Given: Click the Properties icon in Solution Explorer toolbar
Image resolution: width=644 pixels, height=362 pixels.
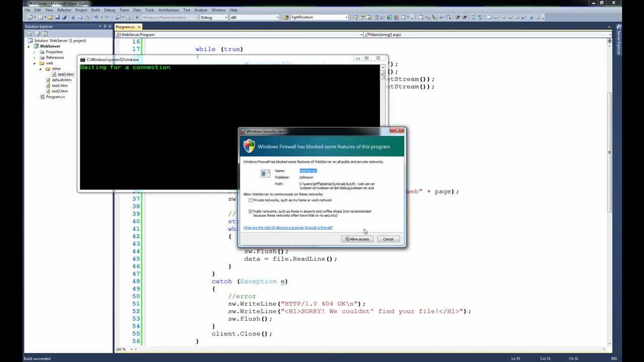Looking at the screenshot, I should 29,33.
